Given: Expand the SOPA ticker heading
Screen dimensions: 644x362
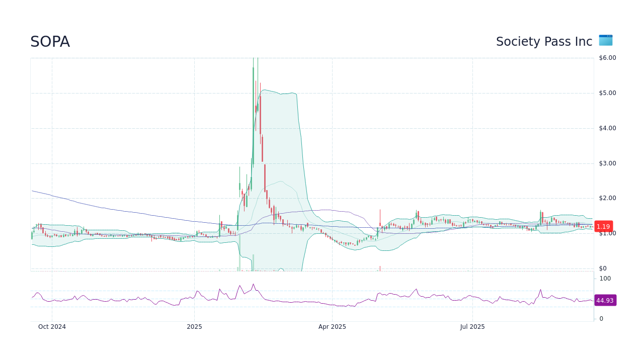Looking at the screenshot, I should [50, 42].
